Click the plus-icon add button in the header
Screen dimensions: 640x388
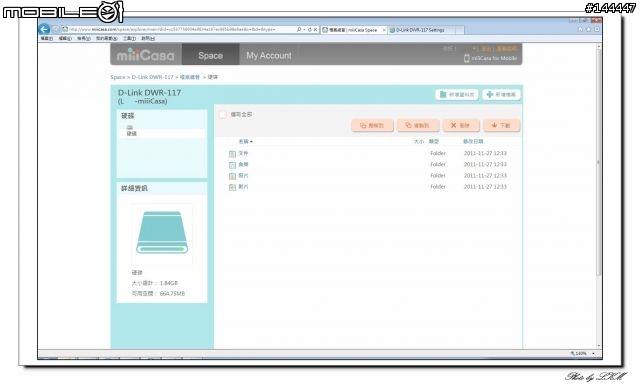pyautogui.click(x=501, y=95)
